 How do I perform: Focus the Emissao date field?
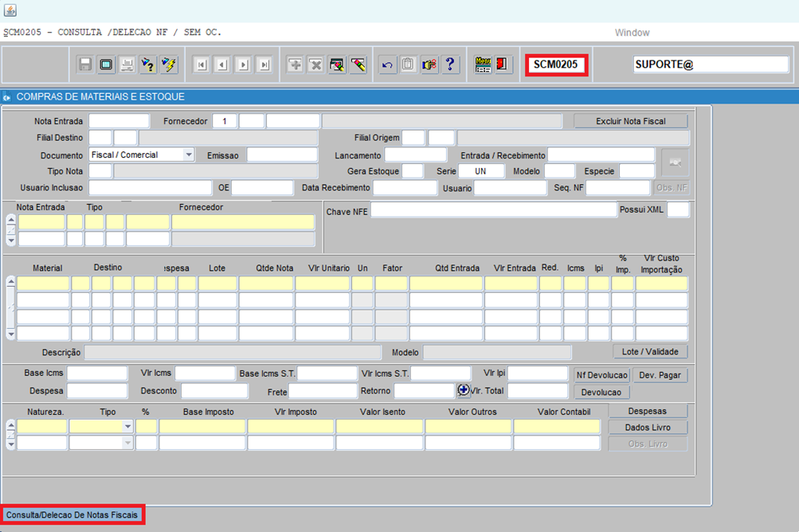(282, 155)
